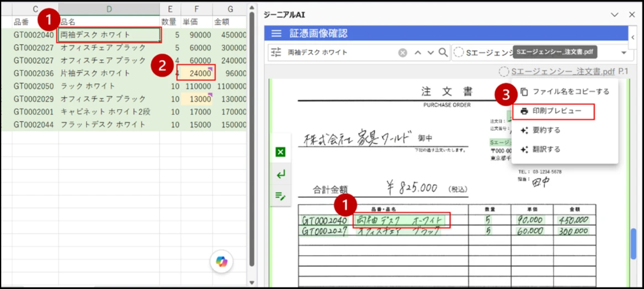Click the green Excel icon on the side toolbar
This screenshot has width=644, height=289.
pos(280,153)
